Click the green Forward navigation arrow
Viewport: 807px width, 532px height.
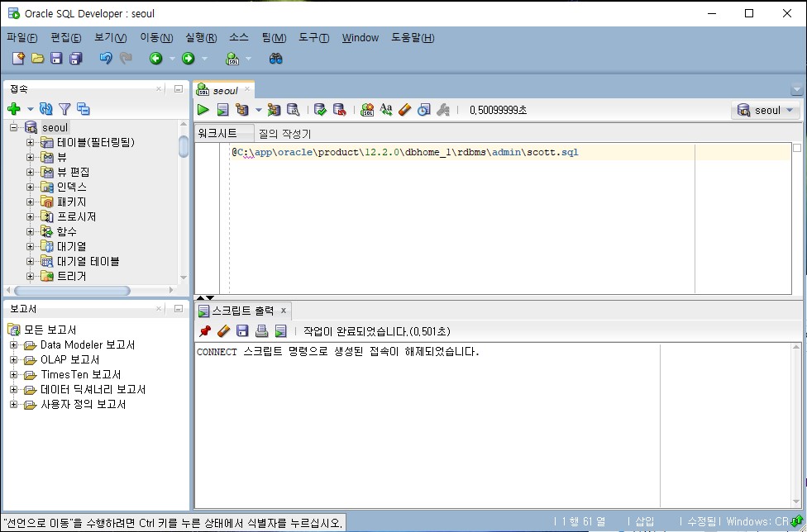point(189,59)
